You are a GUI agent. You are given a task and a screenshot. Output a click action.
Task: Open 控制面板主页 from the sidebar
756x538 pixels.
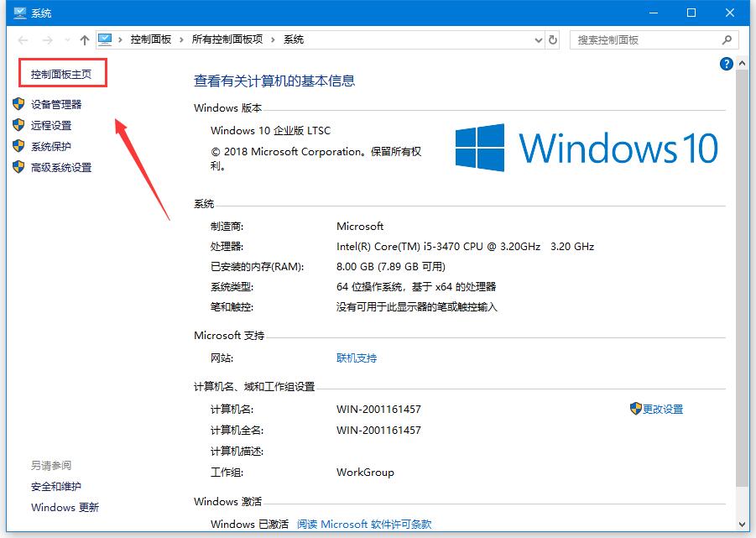[61, 74]
